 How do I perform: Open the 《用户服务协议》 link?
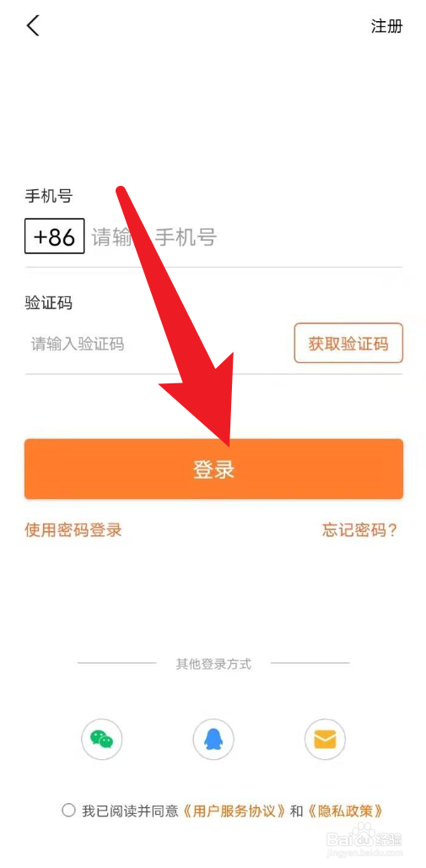click(233, 811)
